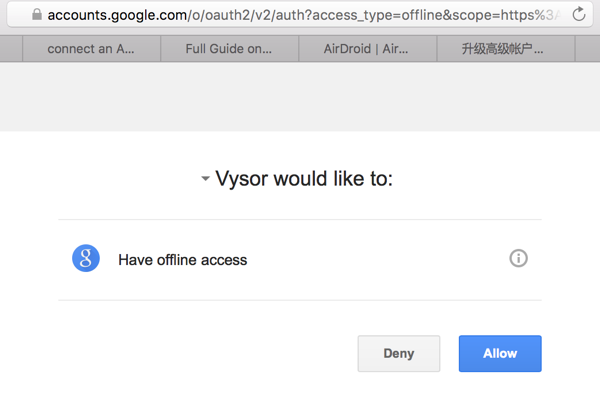
Task: Select the leftmost unlabeled tab stub
Action: [x=11, y=49]
